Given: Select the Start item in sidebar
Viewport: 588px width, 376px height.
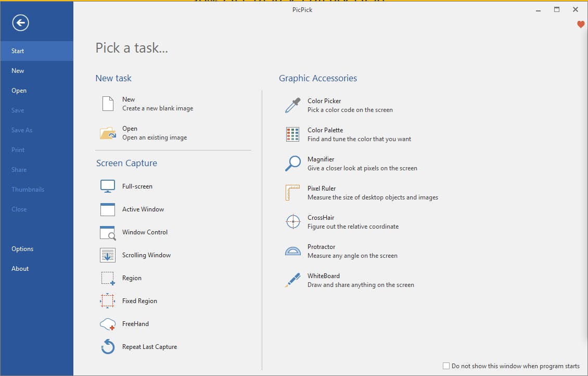Looking at the screenshot, I should coord(36,51).
